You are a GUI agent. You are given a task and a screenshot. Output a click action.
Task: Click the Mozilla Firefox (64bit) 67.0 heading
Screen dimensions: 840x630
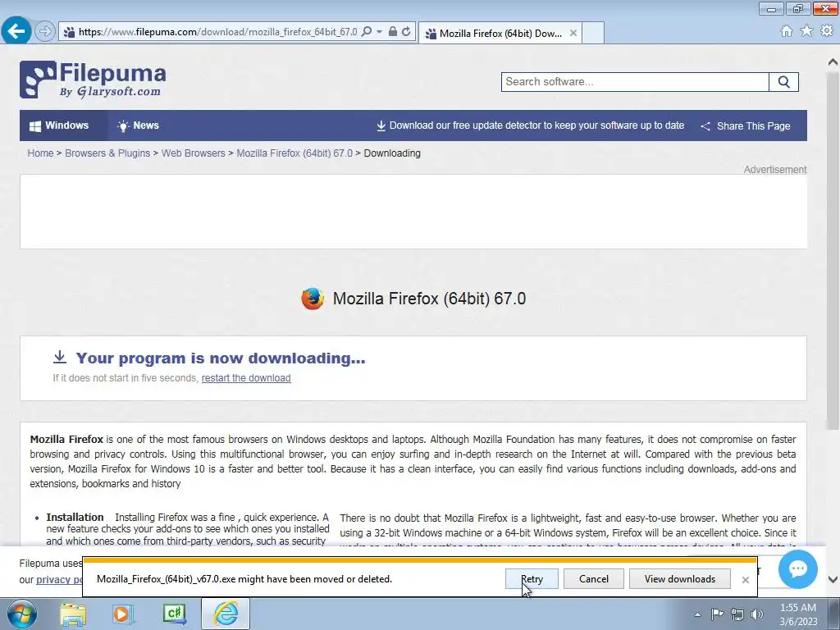(429, 299)
